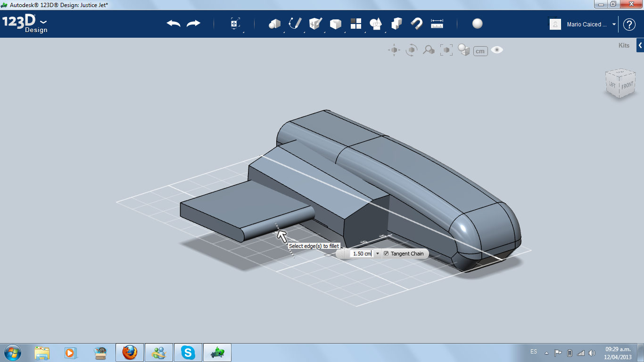This screenshot has width=644, height=362.
Task: Open the Windows Start menu
Action: (12, 353)
